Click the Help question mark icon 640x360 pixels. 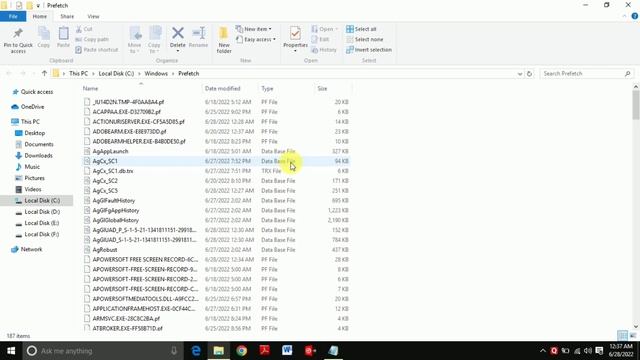[635, 16]
